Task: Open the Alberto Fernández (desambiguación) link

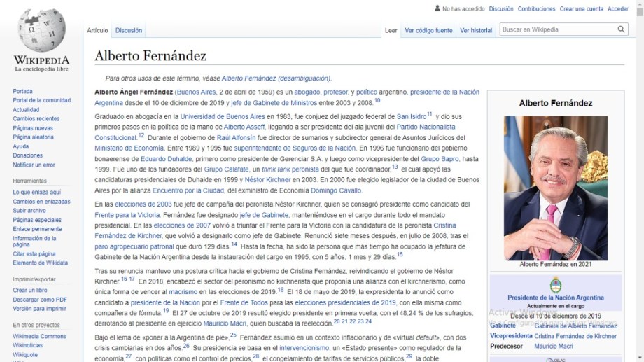Action: pos(276,78)
